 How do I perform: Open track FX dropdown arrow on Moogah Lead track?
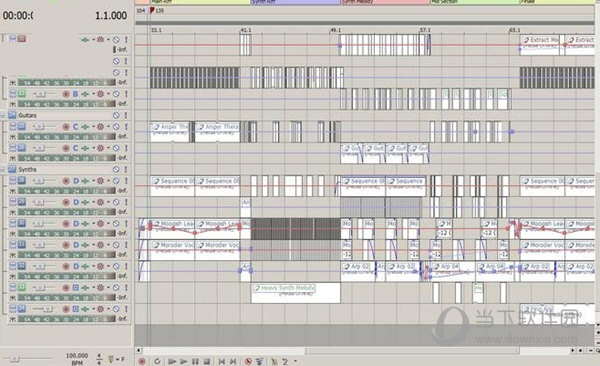point(93,224)
